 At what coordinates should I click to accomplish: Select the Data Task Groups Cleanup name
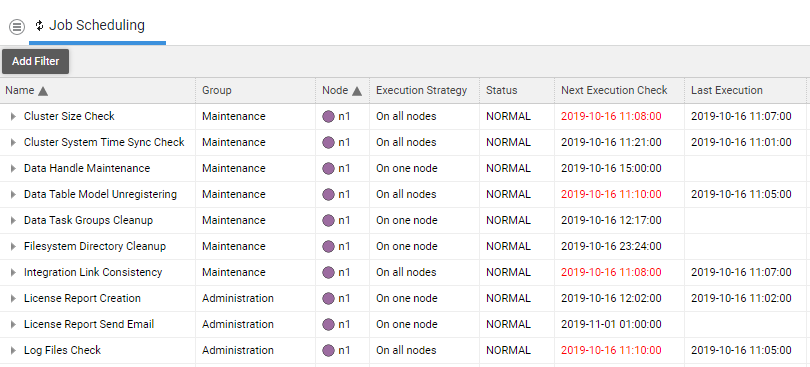point(88,220)
